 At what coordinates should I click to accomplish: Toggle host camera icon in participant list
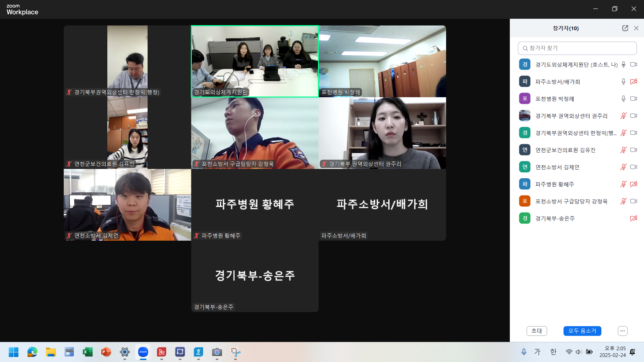pos(633,64)
